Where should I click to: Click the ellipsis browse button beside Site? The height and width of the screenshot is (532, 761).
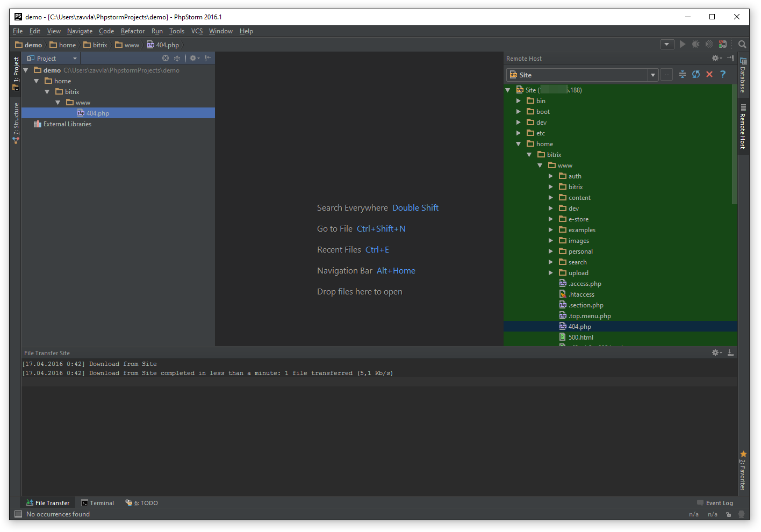(666, 75)
